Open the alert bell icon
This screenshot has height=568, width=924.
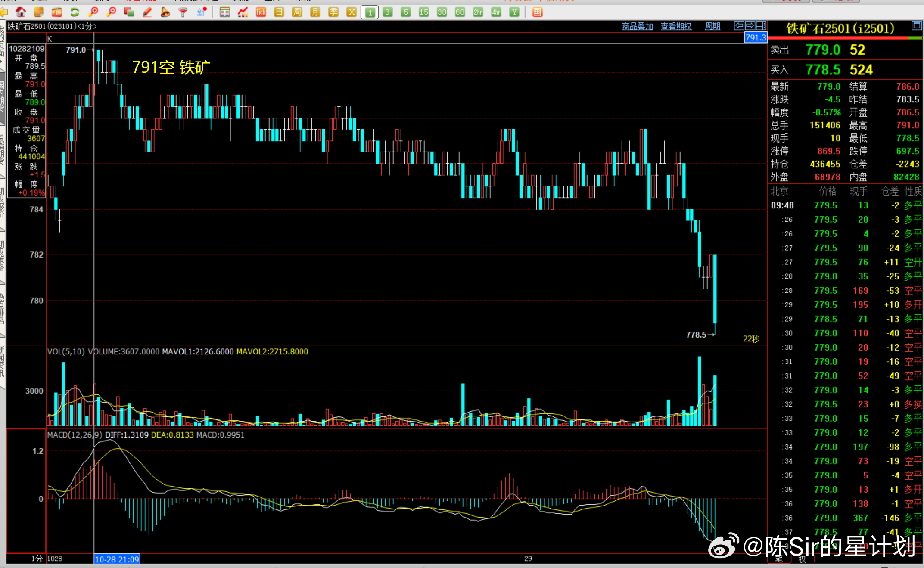click(165, 12)
